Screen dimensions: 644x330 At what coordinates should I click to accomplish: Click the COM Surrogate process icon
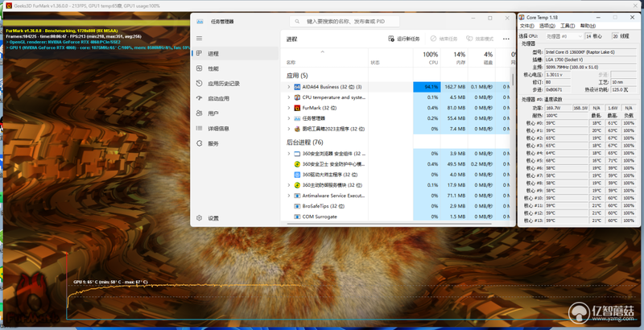297,217
